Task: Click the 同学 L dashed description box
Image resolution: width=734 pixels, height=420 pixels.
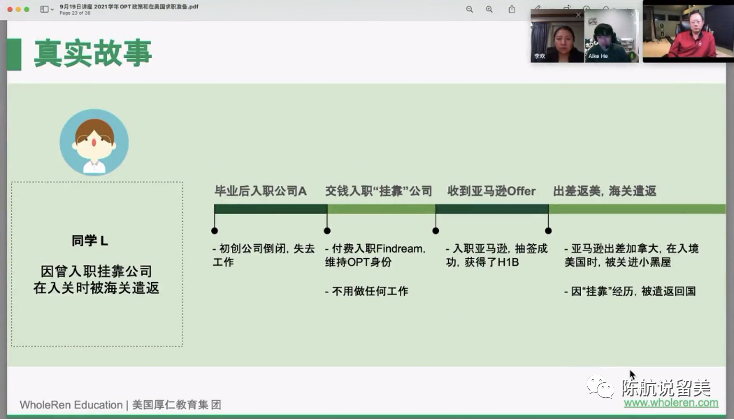Action: click(x=97, y=264)
